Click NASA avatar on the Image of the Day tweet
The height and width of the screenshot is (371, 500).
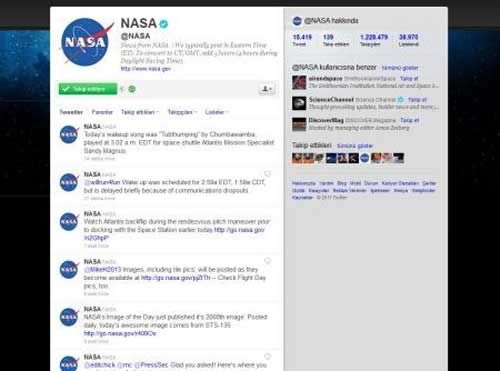(69, 317)
